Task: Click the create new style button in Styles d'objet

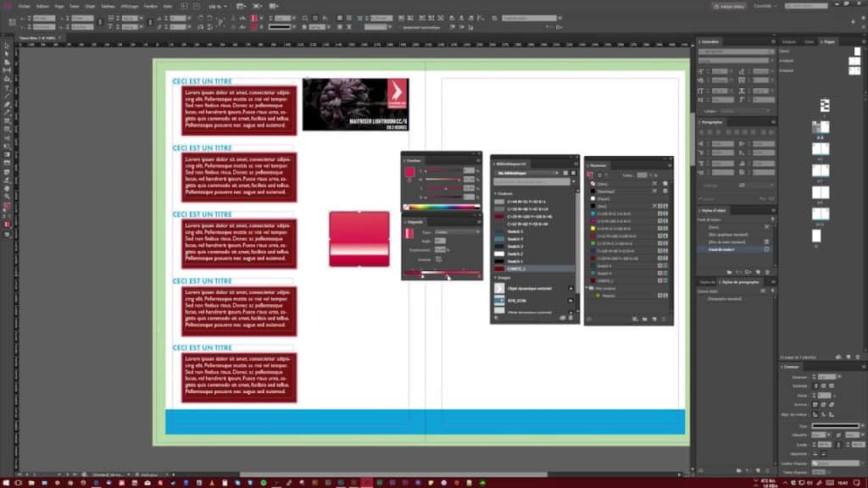Action: tap(758, 270)
